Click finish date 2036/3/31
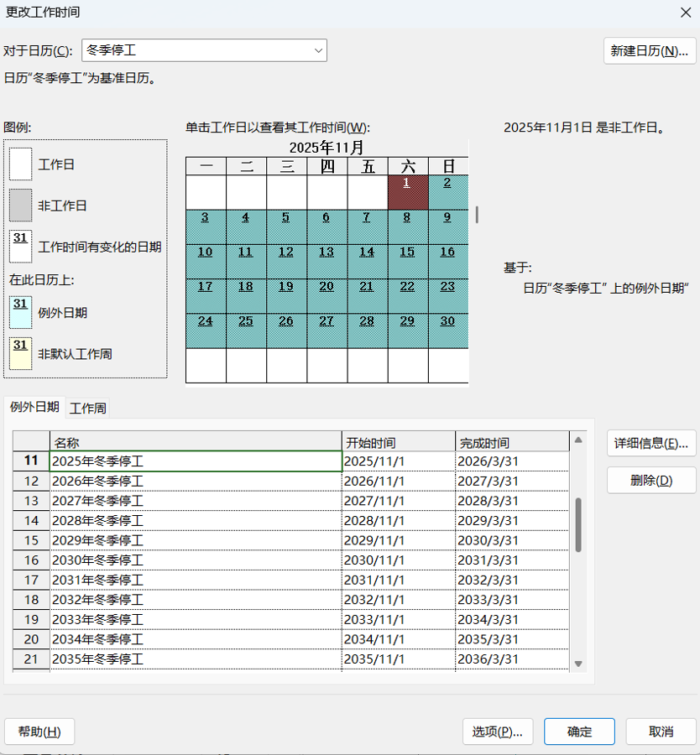This screenshot has width=700, height=755. coord(512,659)
